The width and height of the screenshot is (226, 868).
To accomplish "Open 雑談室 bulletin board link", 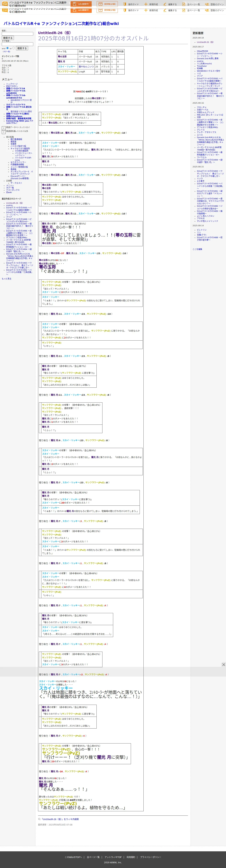I will coord(13,142).
